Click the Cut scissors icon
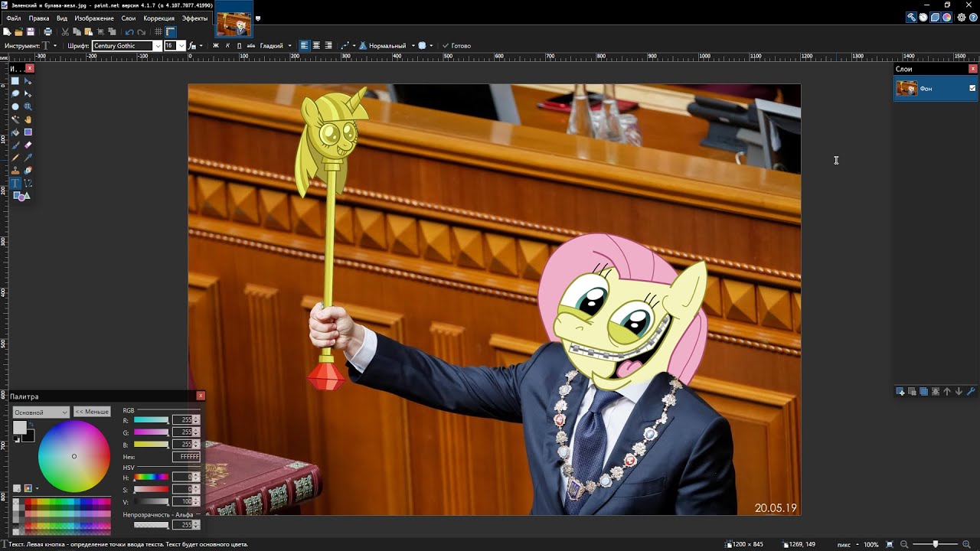The image size is (980, 551). click(65, 31)
